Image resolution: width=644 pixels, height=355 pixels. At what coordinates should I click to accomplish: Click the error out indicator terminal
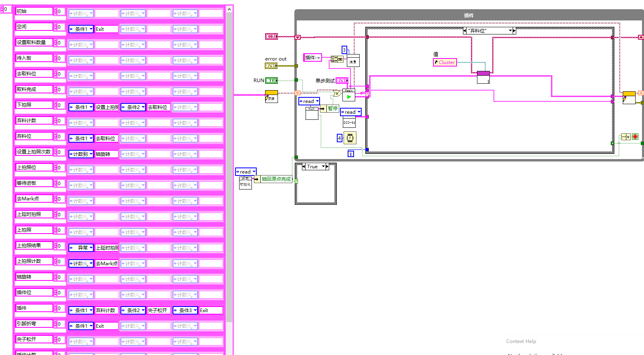pos(271,66)
